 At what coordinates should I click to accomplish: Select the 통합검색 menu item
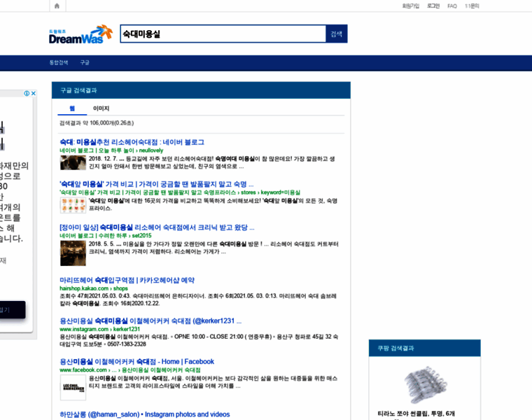point(59,62)
